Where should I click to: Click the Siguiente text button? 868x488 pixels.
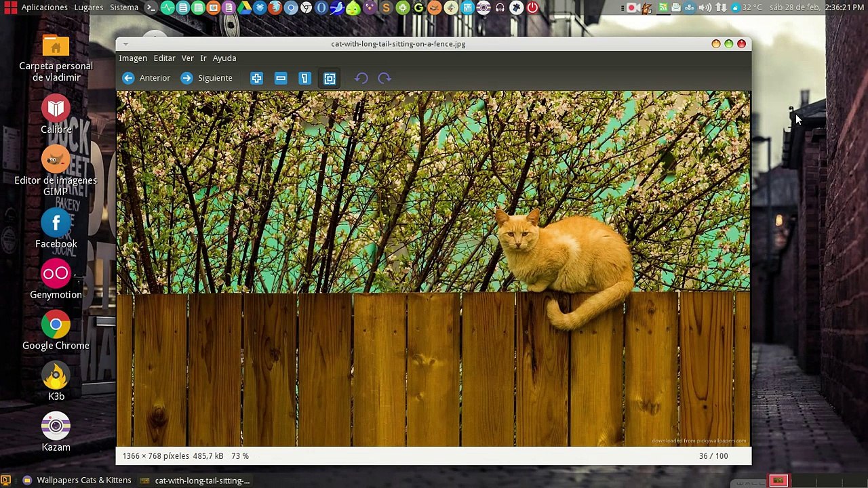(x=215, y=78)
